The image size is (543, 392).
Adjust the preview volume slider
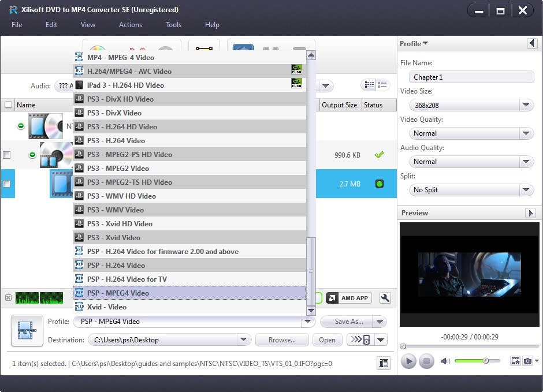[478, 361]
